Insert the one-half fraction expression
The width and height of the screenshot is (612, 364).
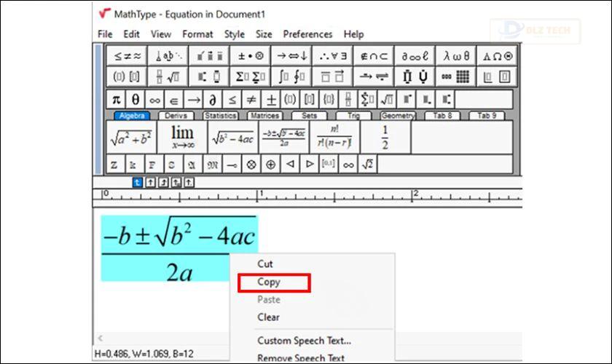point(385,138)
